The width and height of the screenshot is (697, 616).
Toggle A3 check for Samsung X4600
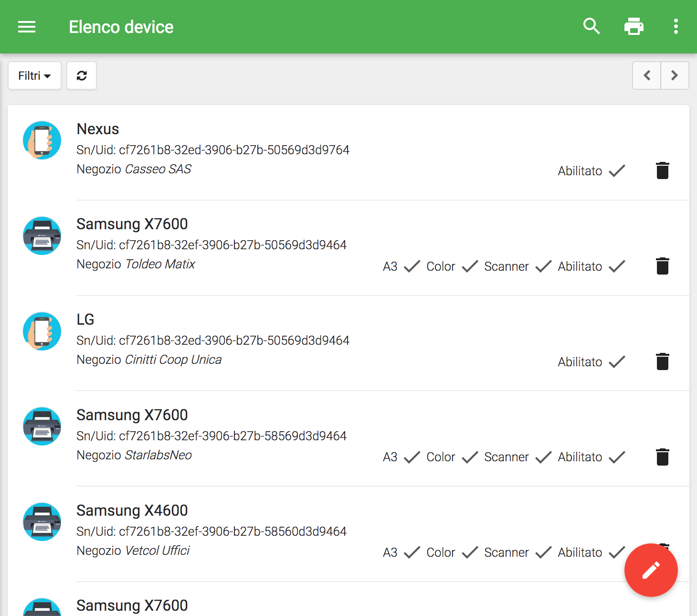[x=412, y=552]
